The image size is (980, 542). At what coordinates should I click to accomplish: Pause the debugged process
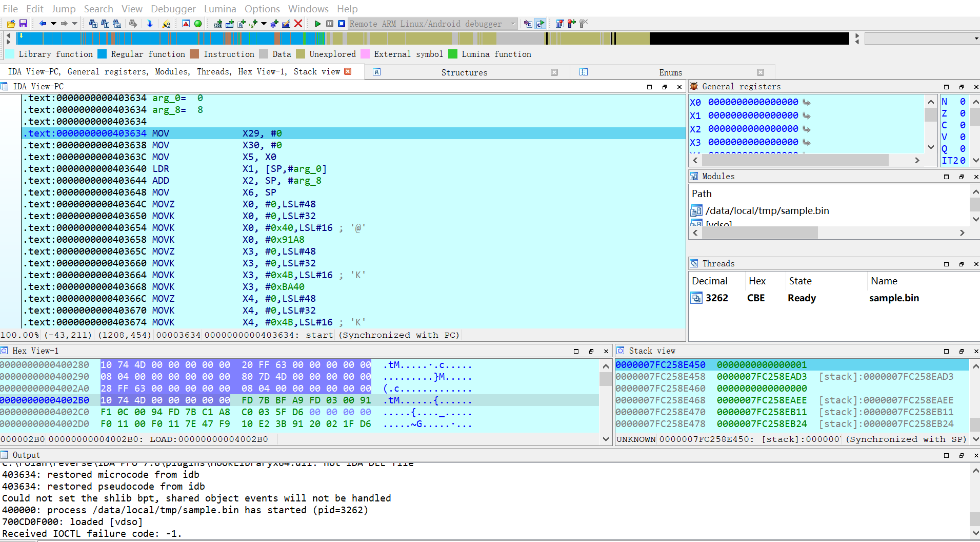(x=330, y=24)
